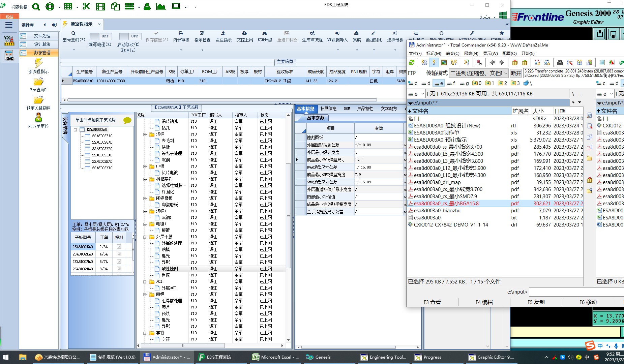Viewport: 624px width, 364px height.
Task: Toggle 投料 checkbox for 2SA8D02KA0
Action: click(119, 247)
